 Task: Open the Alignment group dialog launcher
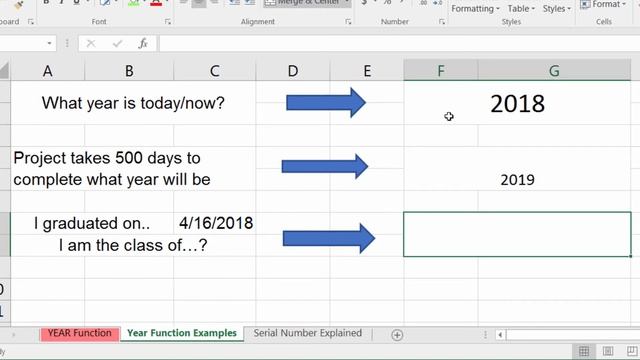pos(348,22)
